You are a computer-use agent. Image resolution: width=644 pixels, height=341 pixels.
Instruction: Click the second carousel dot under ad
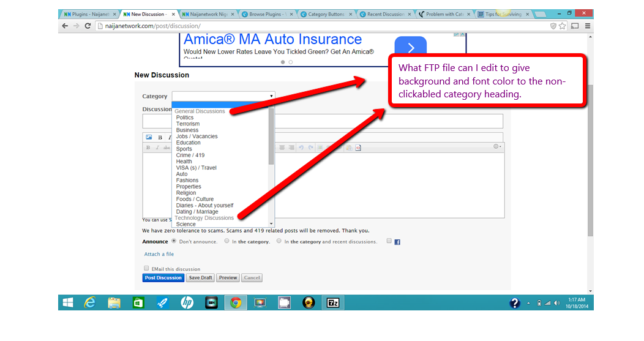291,62
